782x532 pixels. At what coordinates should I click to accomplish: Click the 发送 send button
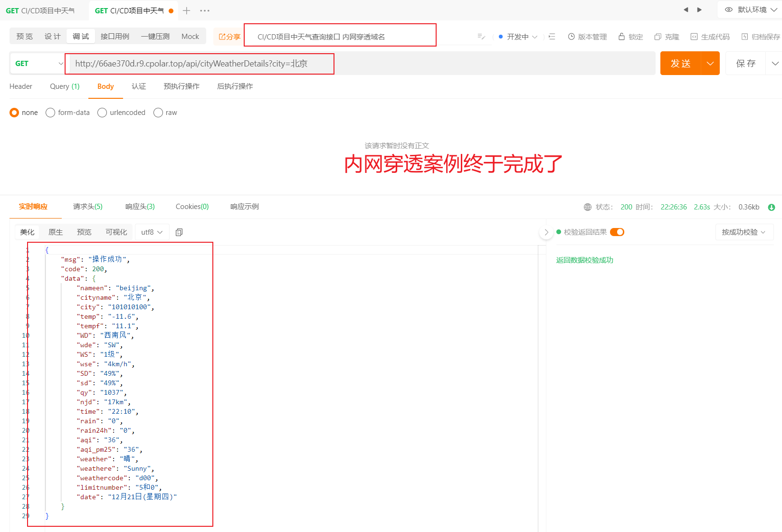point(681,63)
